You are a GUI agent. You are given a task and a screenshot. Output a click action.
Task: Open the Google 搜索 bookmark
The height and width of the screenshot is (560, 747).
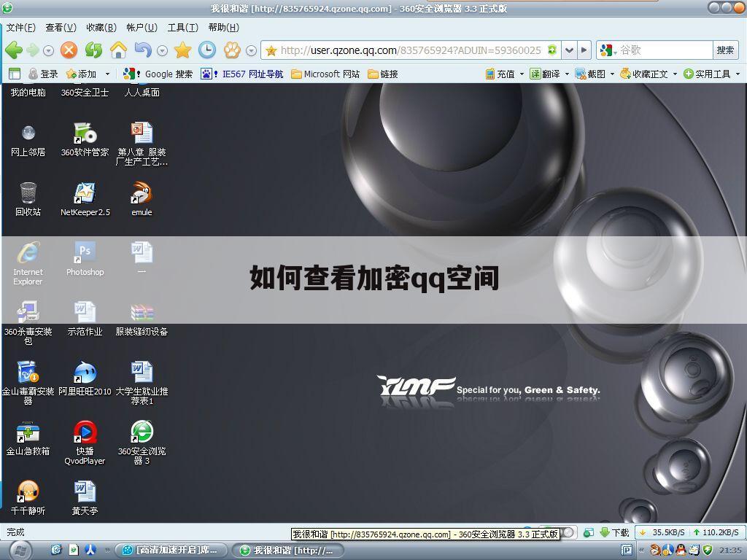coord(158,74)
